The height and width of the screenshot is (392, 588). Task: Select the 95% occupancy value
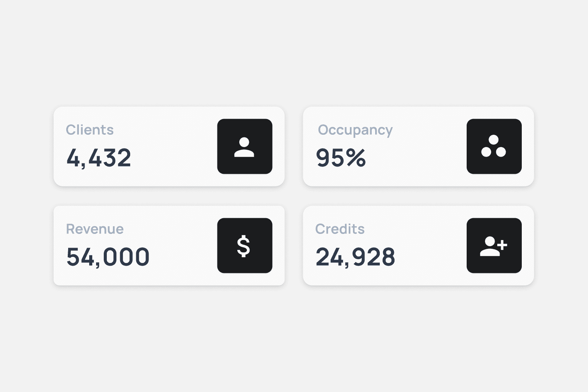341,158
